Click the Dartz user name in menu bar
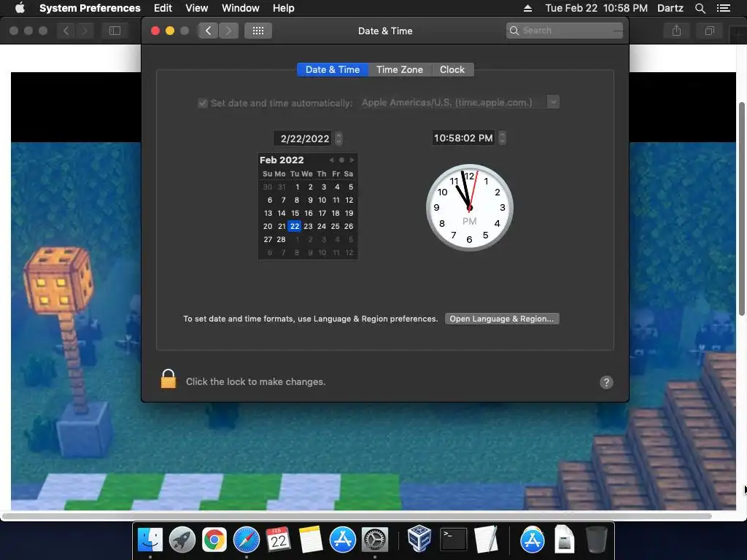 (670, 8)
